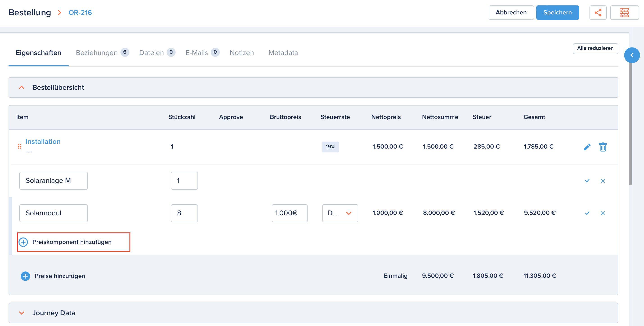This screenshot has width=644, height=326.
Task: Click the 19% tax rate badge
Action: coord(330,147)
